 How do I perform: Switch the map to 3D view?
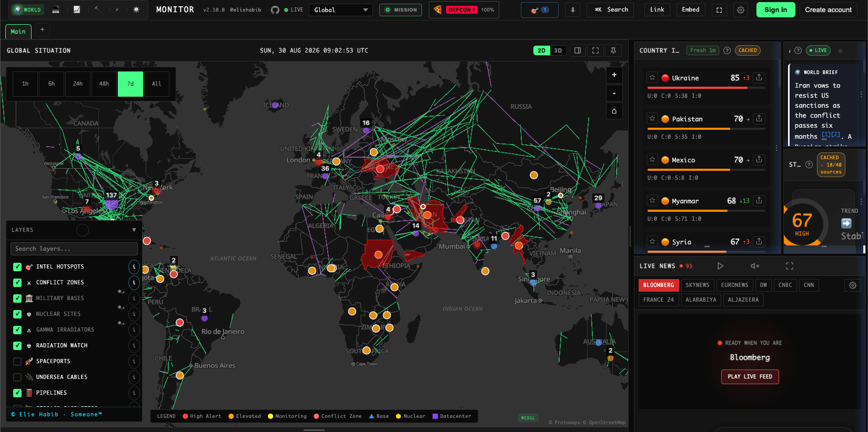[x=558, y=50]
